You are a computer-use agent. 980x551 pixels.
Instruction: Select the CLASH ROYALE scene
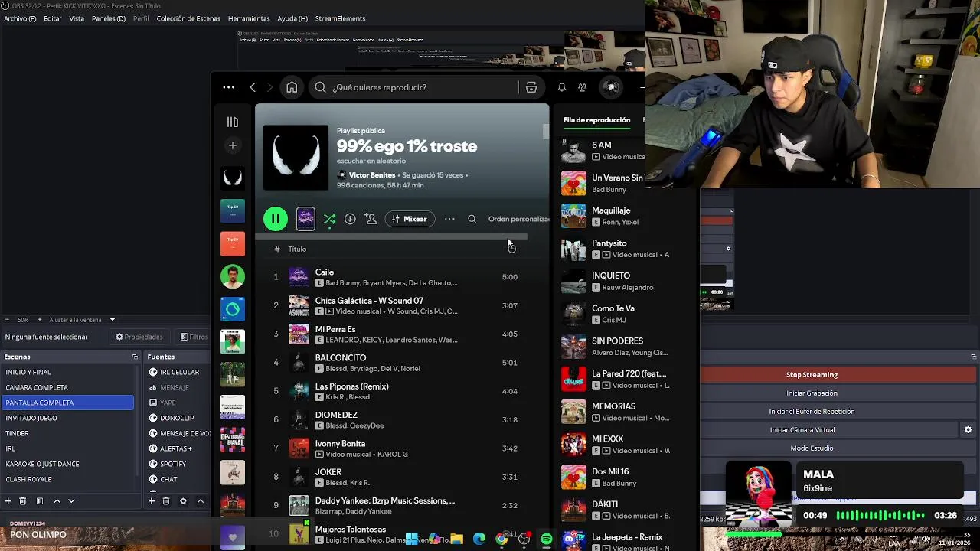pyautogui.click(x=67, y=479)
